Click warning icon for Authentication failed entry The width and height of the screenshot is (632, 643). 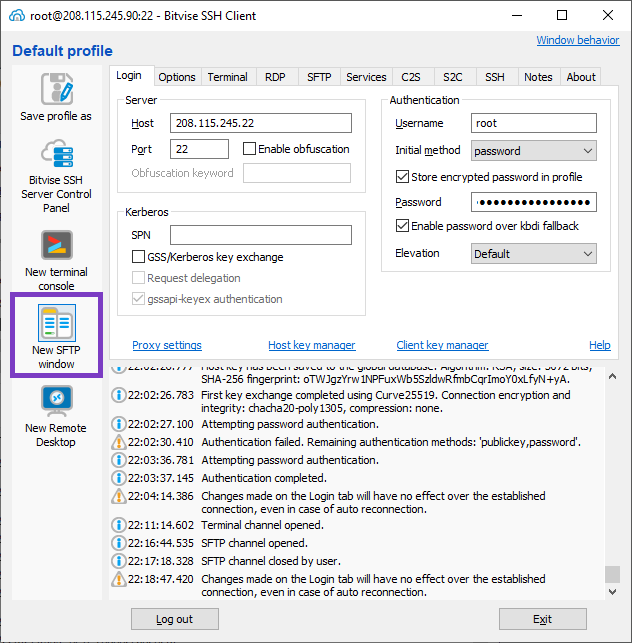[x=119, y=442]
